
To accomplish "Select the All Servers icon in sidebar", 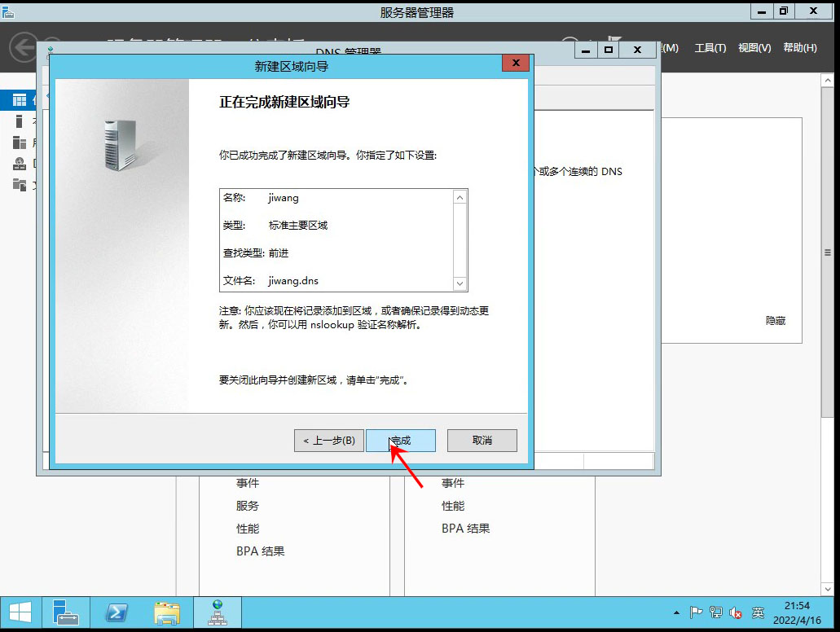I will [20, 143].
